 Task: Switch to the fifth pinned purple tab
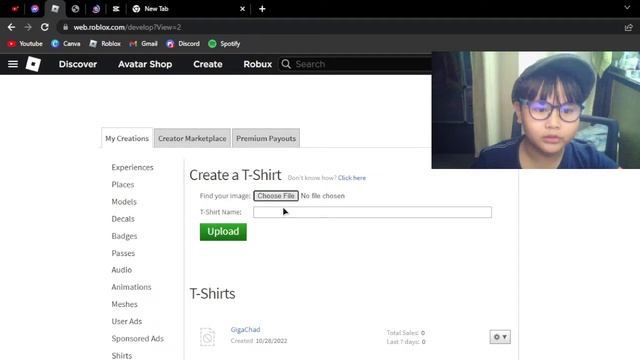coord(96,9)
